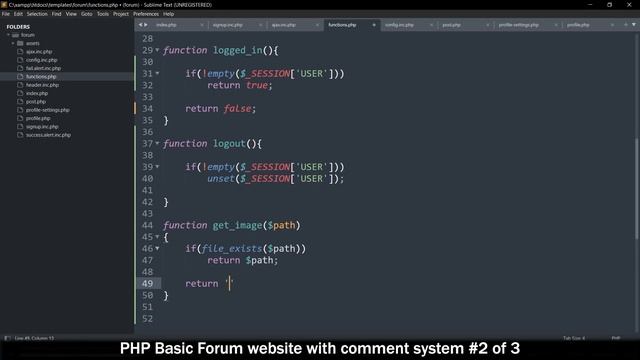Click the forum root folder icon
This screenshot has width=640, height=360.
coord(16,35)
